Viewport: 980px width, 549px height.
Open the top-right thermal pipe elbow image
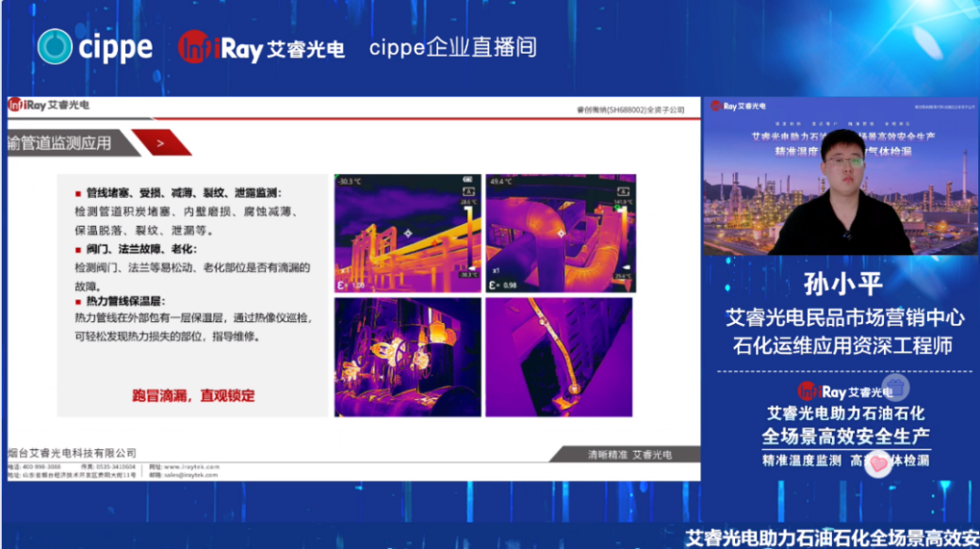click(561, 233)
